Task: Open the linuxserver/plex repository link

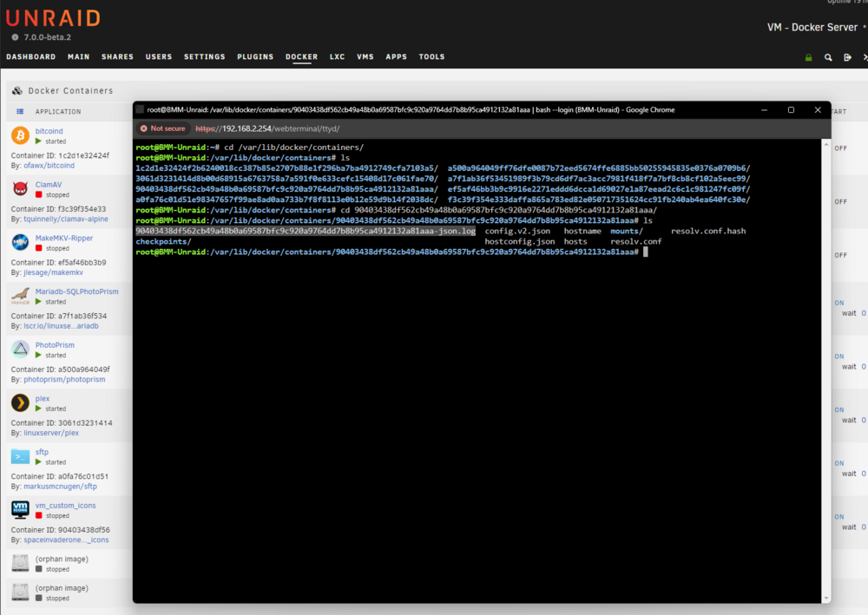Action: [x=51, y=433]
